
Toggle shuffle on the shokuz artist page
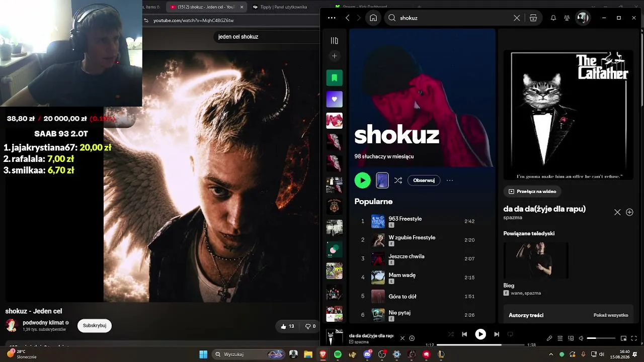tap(398, 180)
